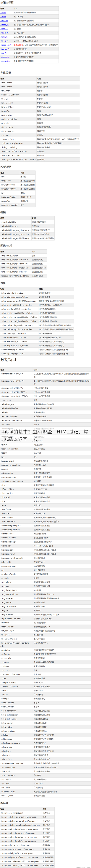This screenshot has width=91, height=868.
Task: Select the '<ins>...</ins>' table cell
Action: click(18, 115)
